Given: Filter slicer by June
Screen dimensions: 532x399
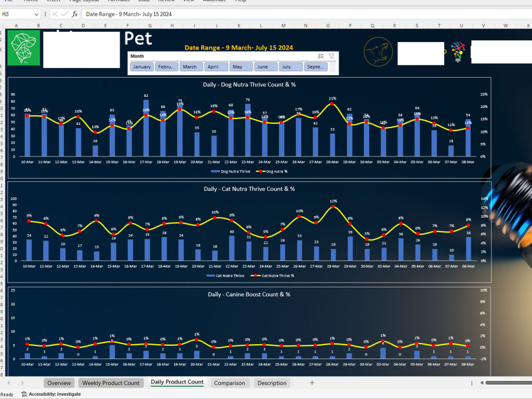Looking at the screenshot, I should 266,67.
